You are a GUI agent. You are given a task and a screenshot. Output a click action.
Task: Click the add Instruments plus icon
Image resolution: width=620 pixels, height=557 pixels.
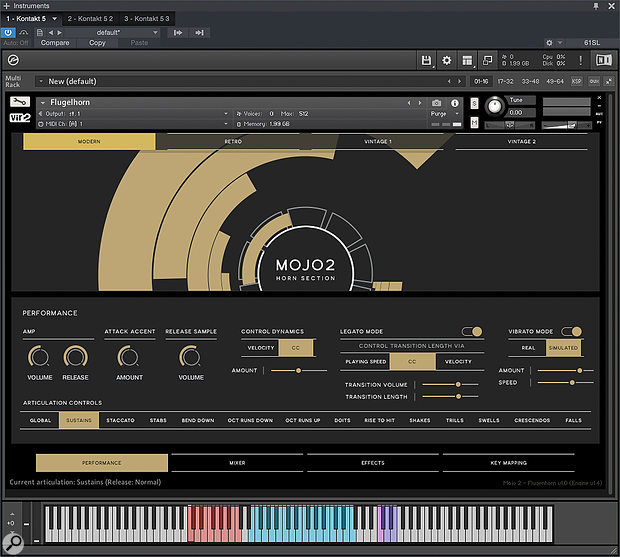point(6,6)
